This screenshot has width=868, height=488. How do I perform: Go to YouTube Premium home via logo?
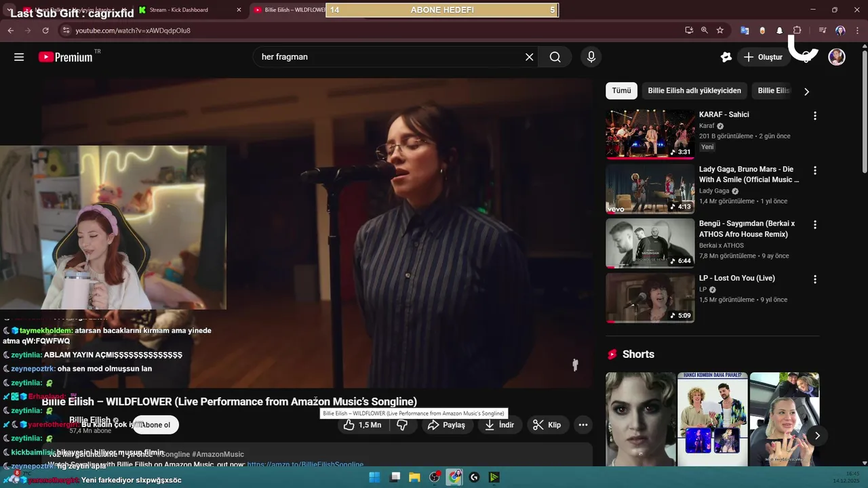click(x=66, y=57)
